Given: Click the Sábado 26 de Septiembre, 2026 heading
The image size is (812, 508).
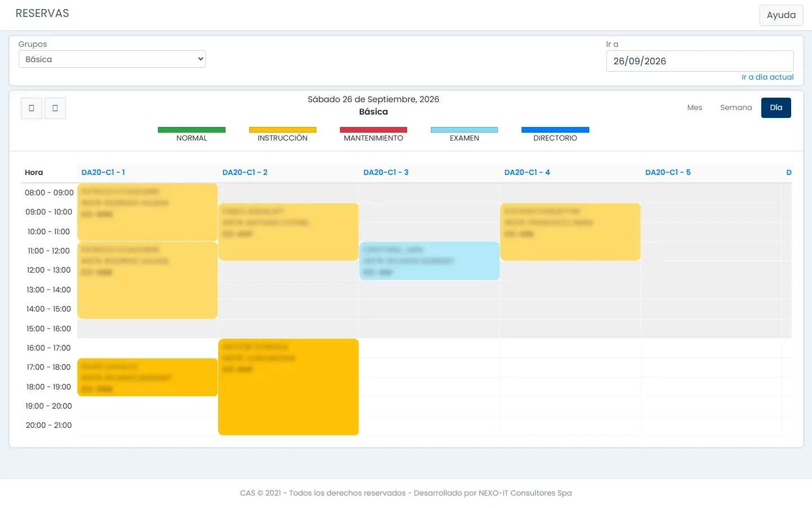Looking at the screenshot, I should click(373, 99).
